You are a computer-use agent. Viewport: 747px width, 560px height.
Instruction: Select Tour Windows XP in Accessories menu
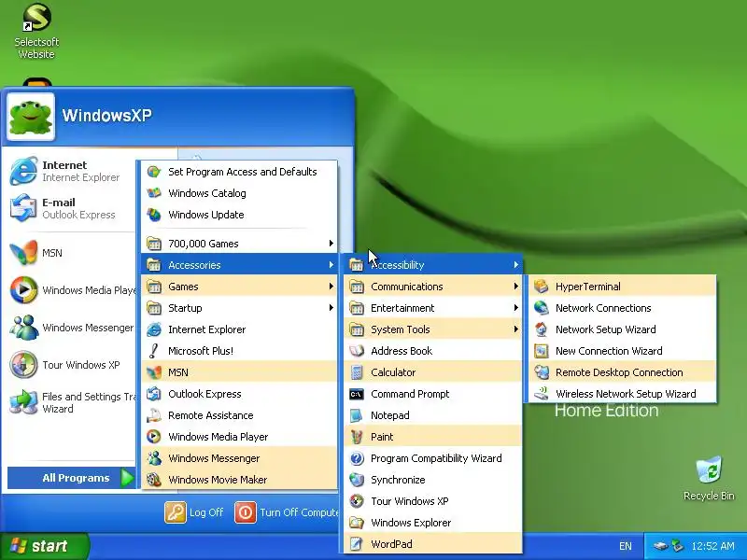pyautogui.click(x=433, y=501)
